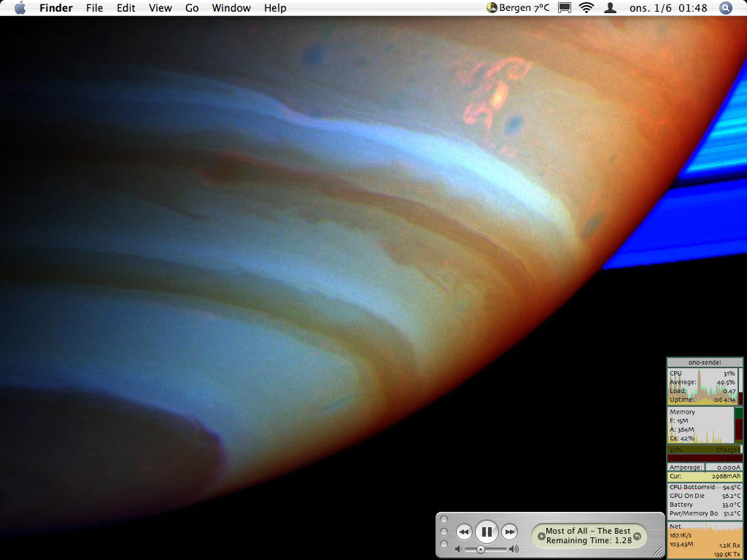Click the Amperage 0.000A reading

[x=705, y=467]
